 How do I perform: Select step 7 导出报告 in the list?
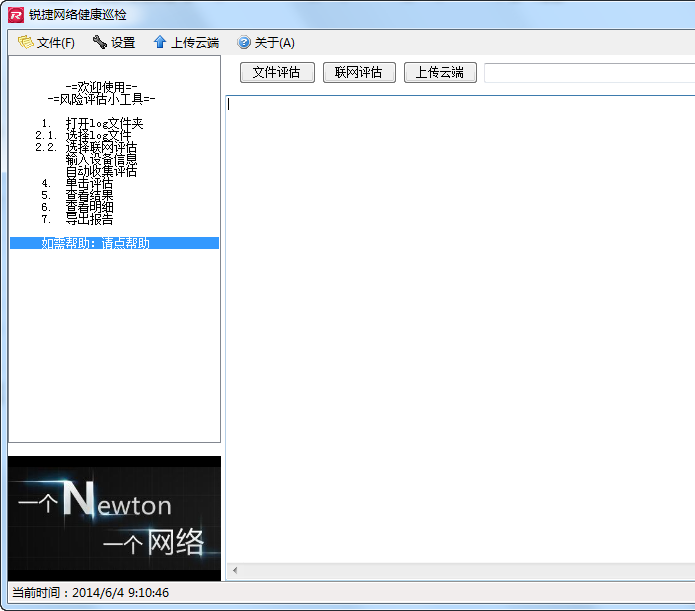coord(89,219)
